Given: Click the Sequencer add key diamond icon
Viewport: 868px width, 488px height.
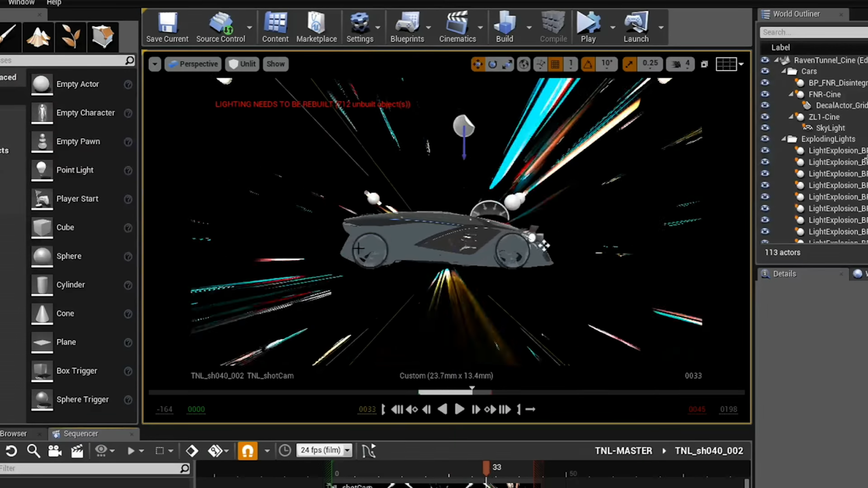Looking at the screenshot, I should (192, 451).
